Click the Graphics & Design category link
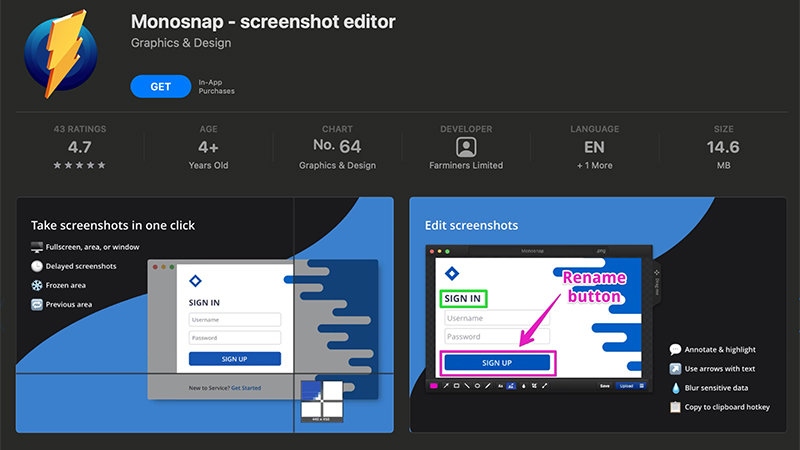Screen dimensions: 800x450 [181, 43]
